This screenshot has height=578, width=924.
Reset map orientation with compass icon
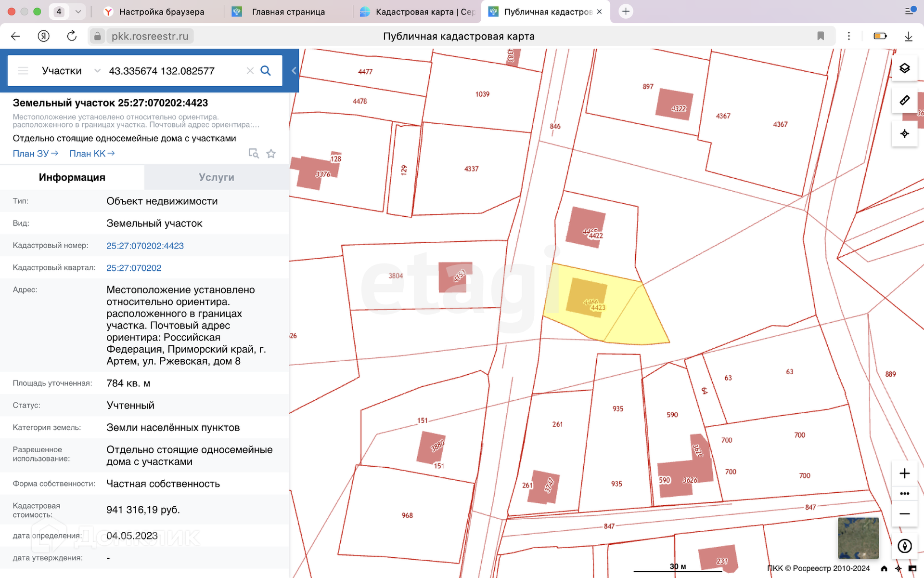(x=904, y=546)
